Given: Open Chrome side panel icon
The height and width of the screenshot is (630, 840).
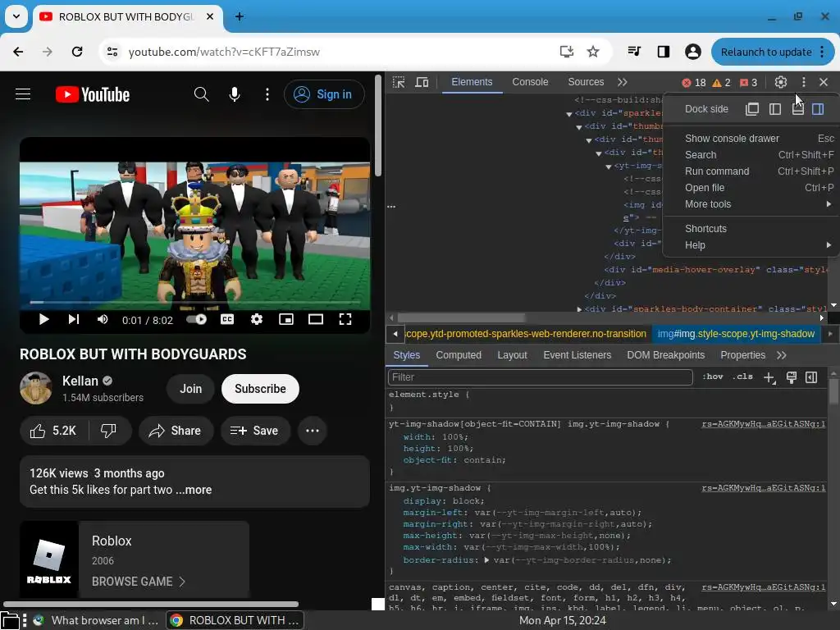Looking at the screenshot, I should point(663,52).
